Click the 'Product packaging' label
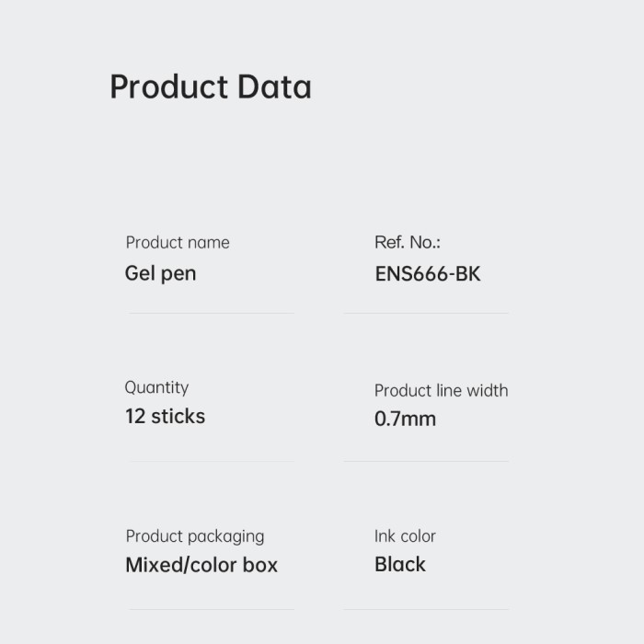Screen dimensions: 644x644 pyautogui.click(x=194, y=536)
